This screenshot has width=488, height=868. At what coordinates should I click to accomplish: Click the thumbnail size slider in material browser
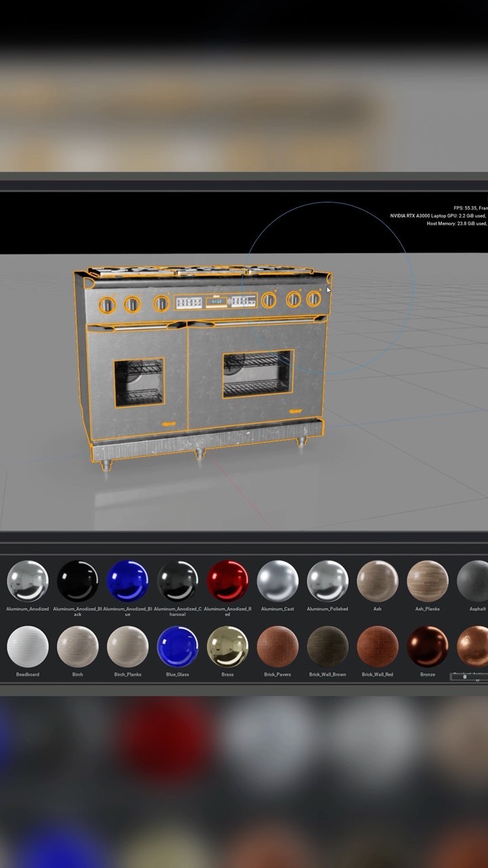pyautogui.click(x=465, y=677)
